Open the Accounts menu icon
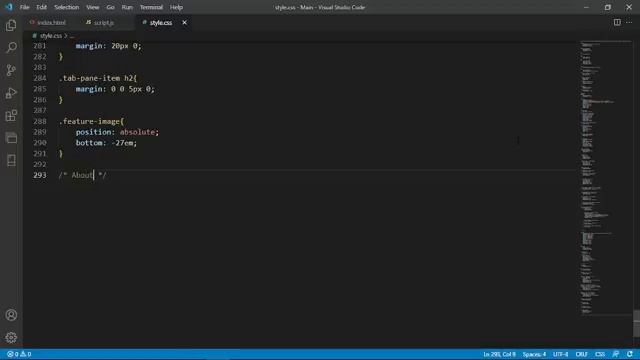640x360 pixels. [x=11, y=315]
